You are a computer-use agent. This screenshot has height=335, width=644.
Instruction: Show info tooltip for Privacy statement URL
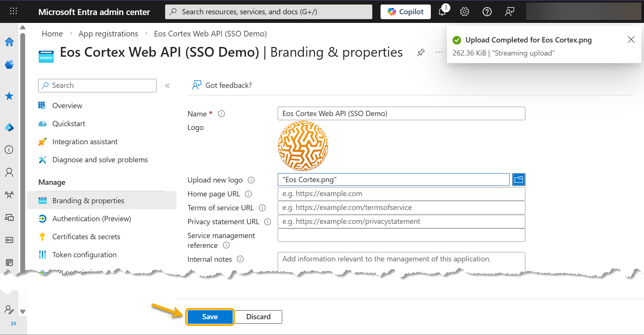coord(268,222)
